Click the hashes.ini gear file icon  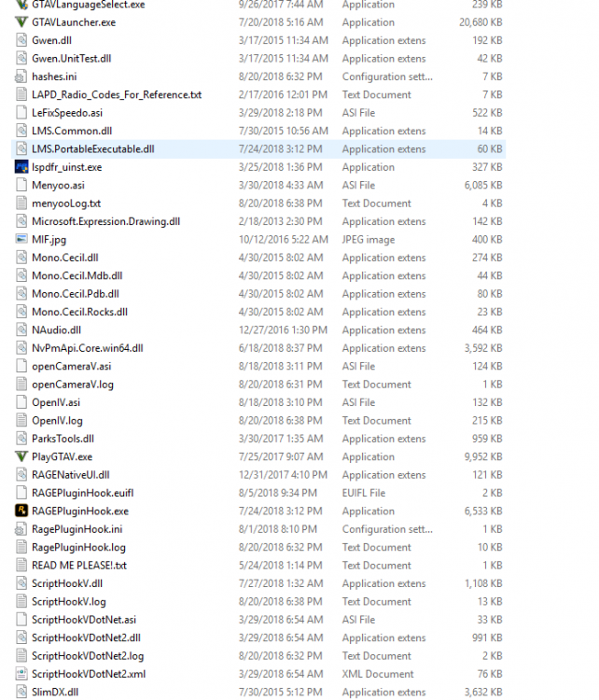pos(21,77)
